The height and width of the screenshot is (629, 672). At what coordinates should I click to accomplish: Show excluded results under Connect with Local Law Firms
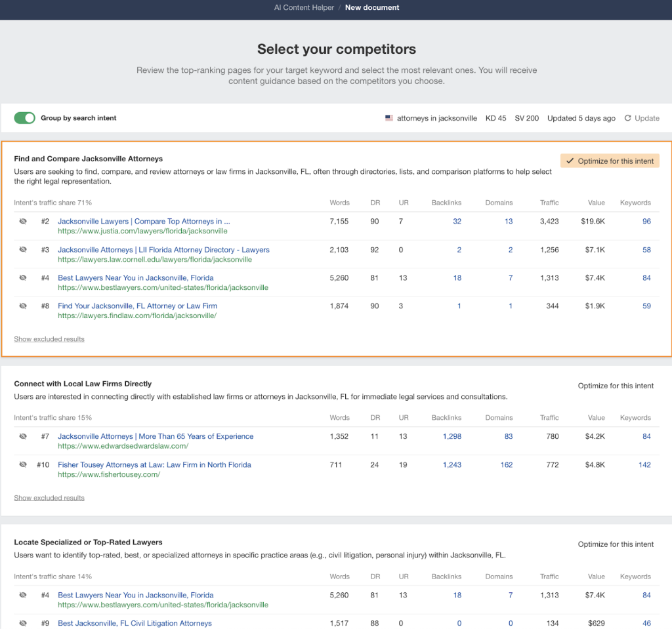tap(49, 497)
